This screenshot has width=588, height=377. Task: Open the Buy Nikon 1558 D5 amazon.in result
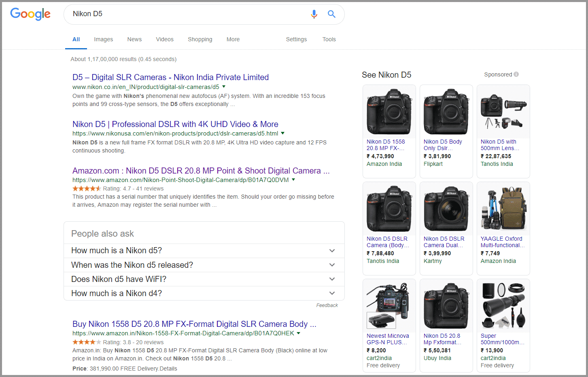pyautogui.click(x=194, y=324)
